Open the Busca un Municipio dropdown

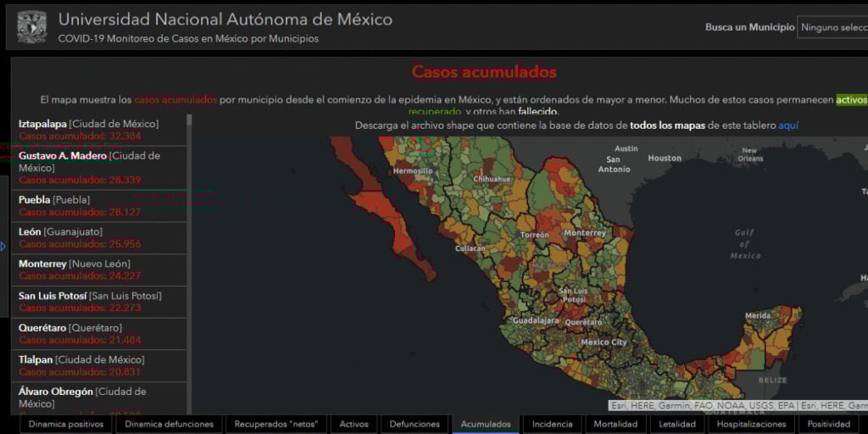click(x=832, y=27)
